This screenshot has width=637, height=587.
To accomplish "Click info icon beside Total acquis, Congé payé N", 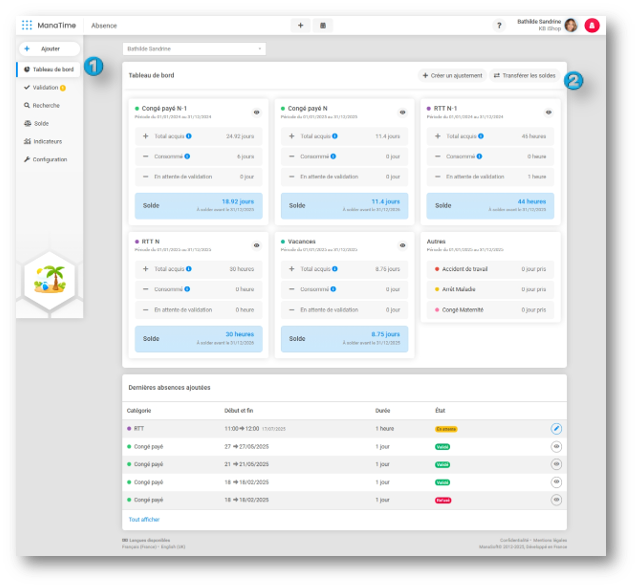I will tap(335, 136).
